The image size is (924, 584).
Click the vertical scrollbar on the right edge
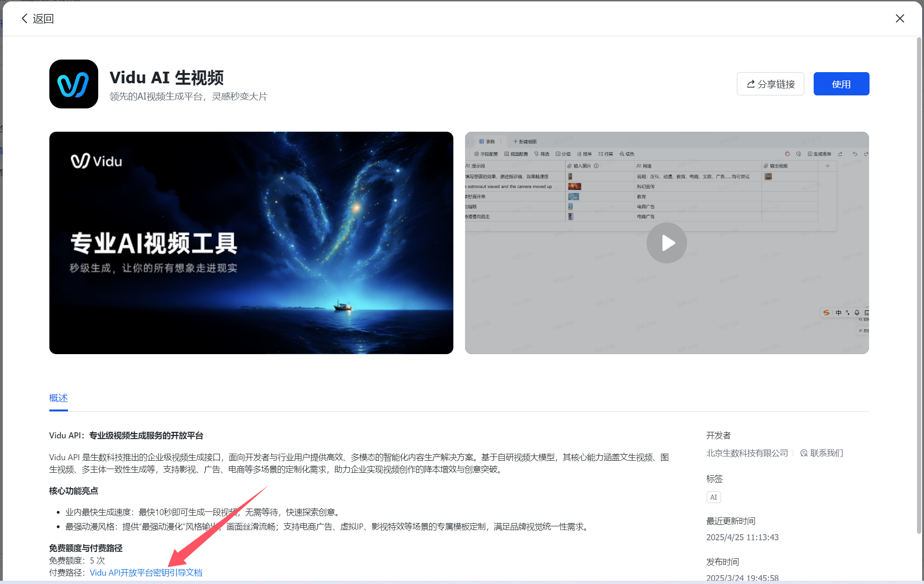click(919, 279)
